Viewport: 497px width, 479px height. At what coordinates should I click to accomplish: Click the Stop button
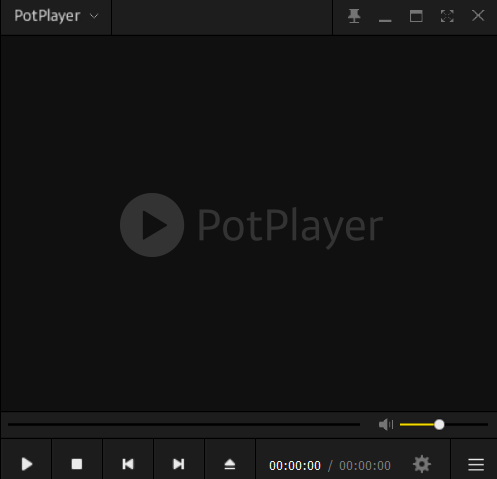(x=77, y=464)
